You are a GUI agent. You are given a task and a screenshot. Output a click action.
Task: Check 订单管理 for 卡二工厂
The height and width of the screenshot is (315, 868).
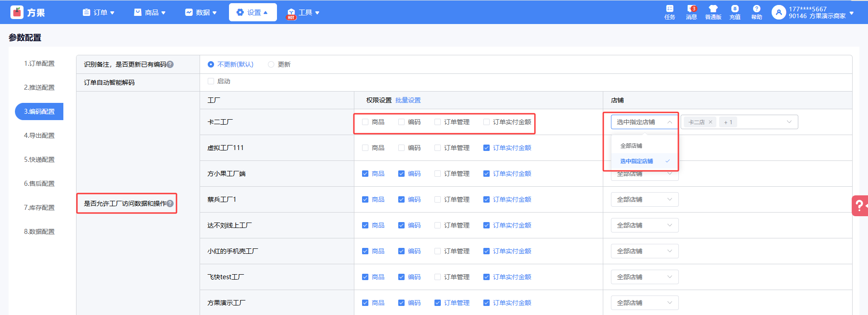(x=438, y=122)
